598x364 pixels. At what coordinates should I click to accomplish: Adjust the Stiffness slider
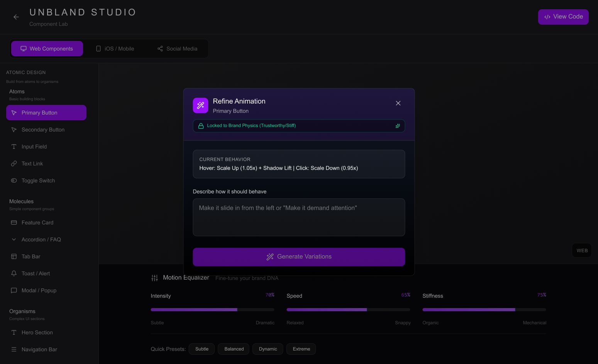tap(484, 310)
